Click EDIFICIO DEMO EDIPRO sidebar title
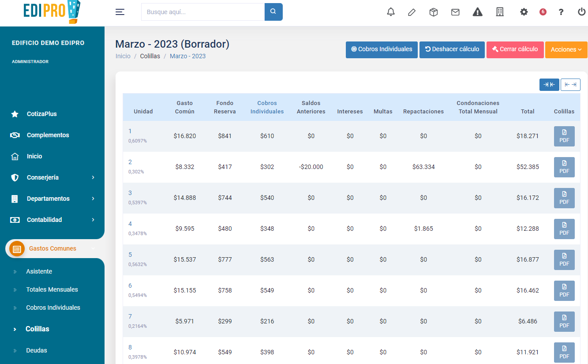The width and height of the screenshot is (588, 364). 48,43
